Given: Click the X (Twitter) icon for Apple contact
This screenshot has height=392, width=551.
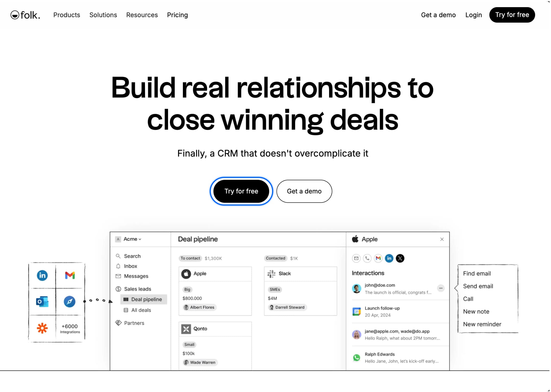Looking at the screenshot, I should tap(400, 258).
